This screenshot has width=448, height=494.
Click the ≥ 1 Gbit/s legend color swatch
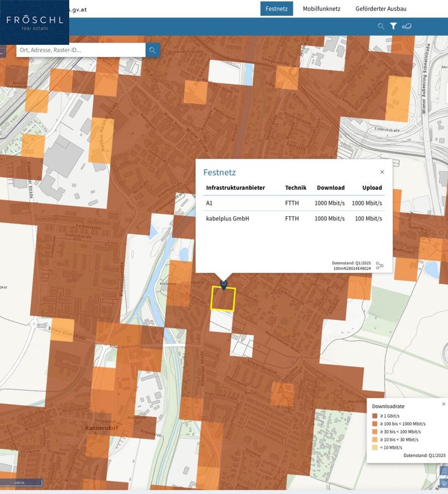tap(375, 416)
